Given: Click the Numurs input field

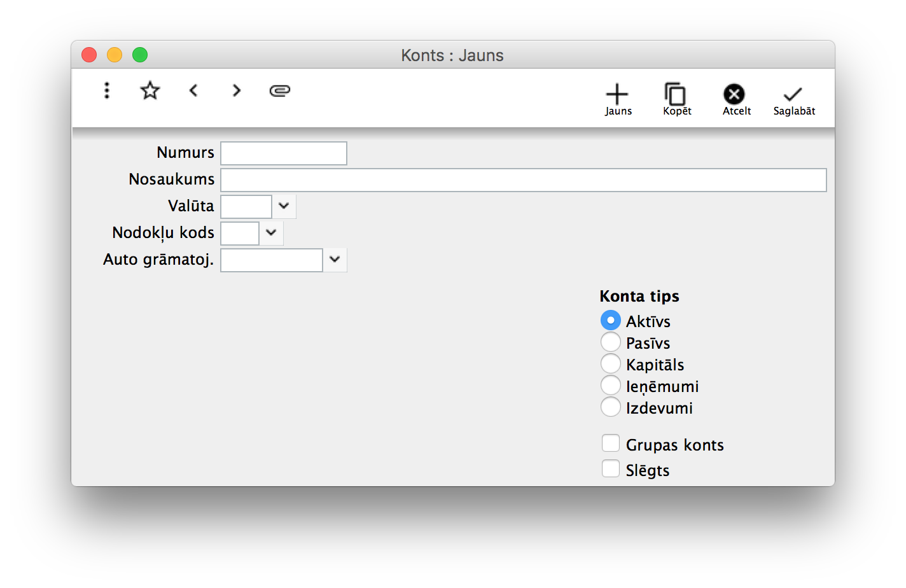Looking at the screenshot, I should (x=284, y=153).
